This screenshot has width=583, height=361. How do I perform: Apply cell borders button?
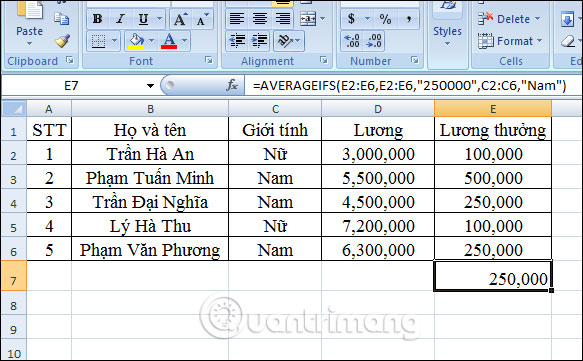[x=98, y=41]
